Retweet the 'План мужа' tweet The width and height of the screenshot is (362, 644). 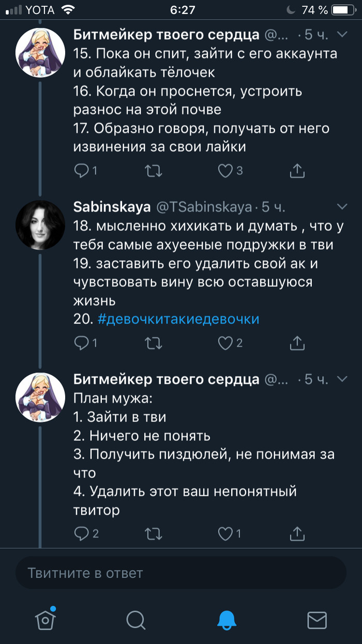click(154, 533)
